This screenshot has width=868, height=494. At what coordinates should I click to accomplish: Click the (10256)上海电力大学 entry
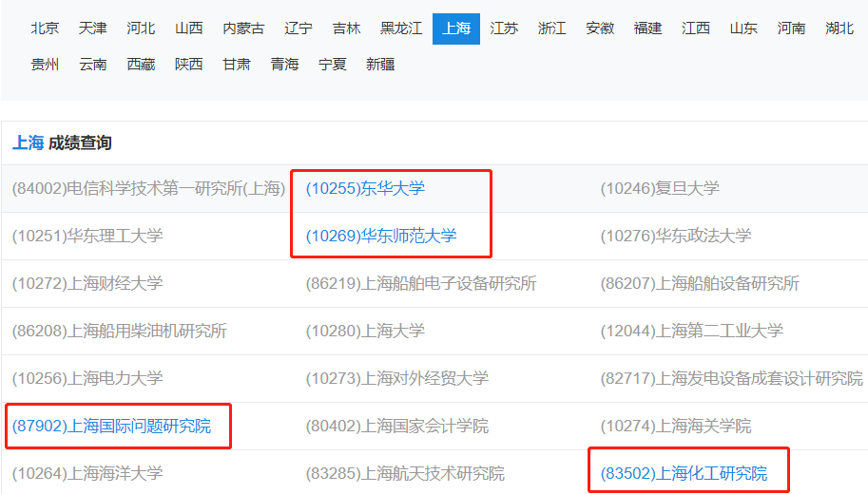[x=87, y=378]
